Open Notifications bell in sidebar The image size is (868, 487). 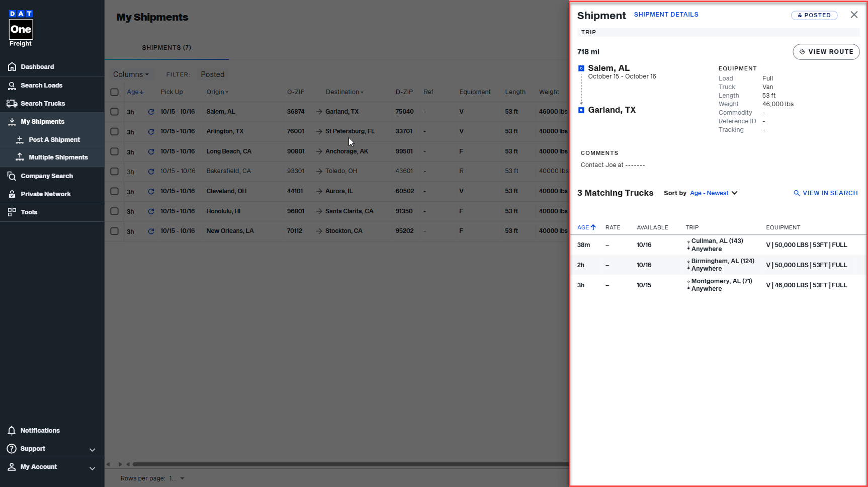coord(12,431)
